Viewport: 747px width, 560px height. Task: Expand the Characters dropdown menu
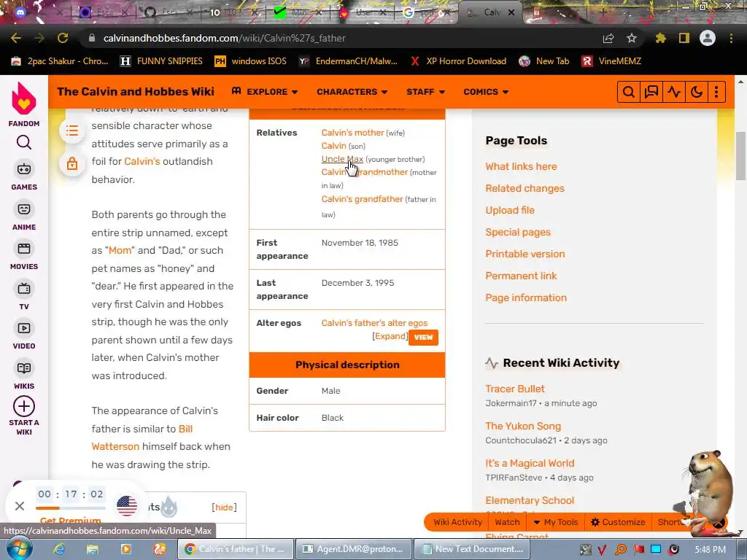coord(352,91)
